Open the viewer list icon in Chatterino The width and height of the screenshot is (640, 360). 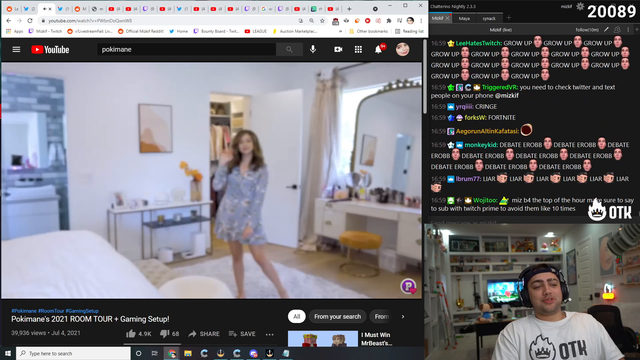(617, 30)
